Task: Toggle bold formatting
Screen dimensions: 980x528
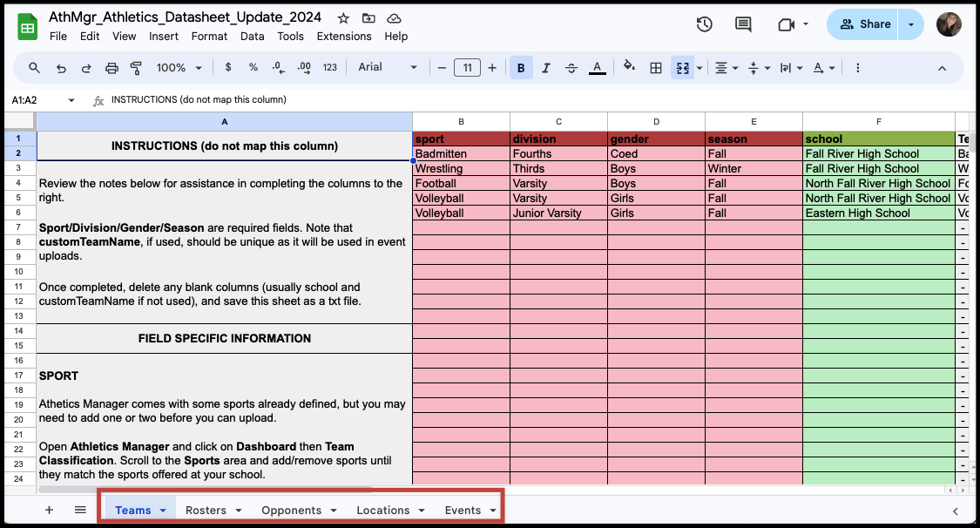Action: (x=521, y=67)
